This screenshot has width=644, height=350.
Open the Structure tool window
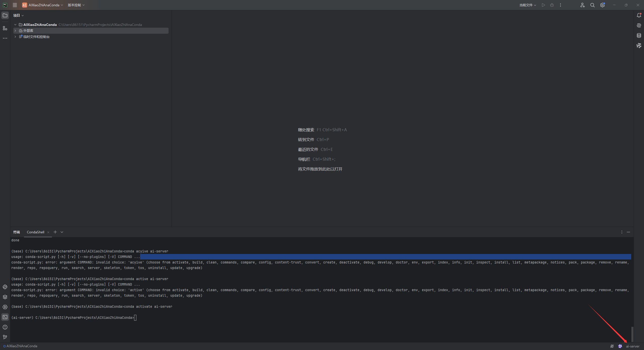click(x=5, y=28)
